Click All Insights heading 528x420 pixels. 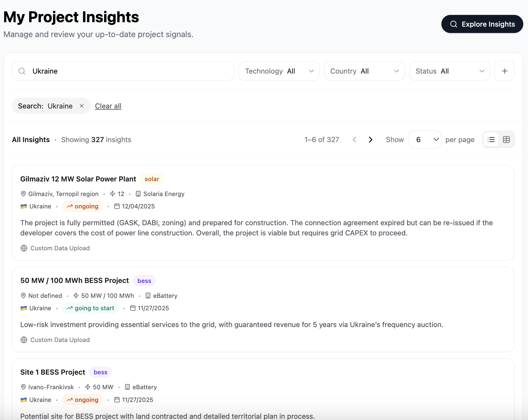click(x=31, y=140)
